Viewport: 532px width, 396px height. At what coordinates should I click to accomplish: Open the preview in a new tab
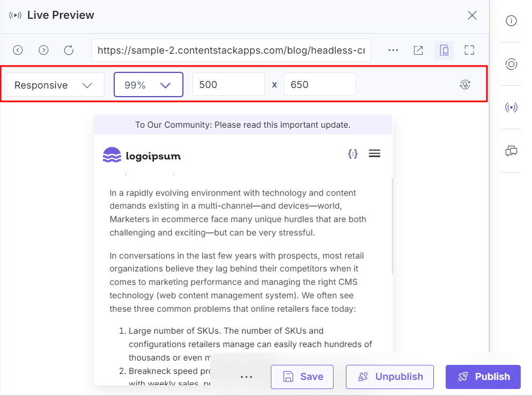click(418, 50)
